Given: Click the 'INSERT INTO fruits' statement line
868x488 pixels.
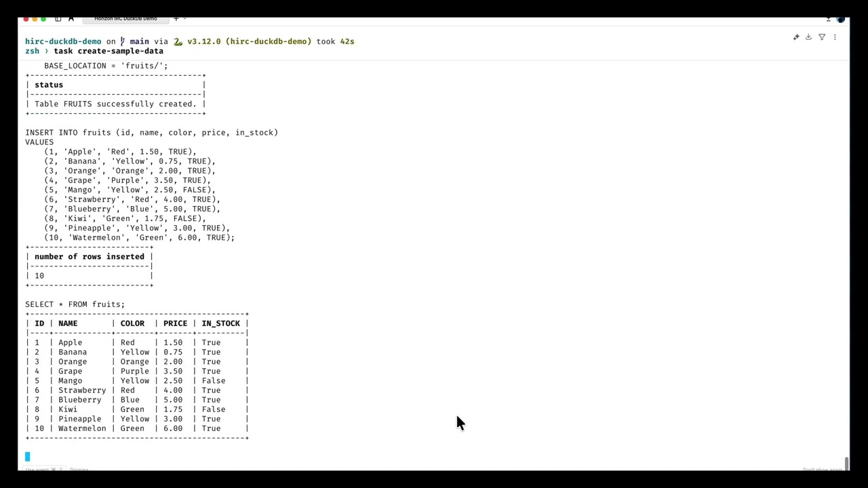Looking at the screenshot, I should tap(152, 132).
